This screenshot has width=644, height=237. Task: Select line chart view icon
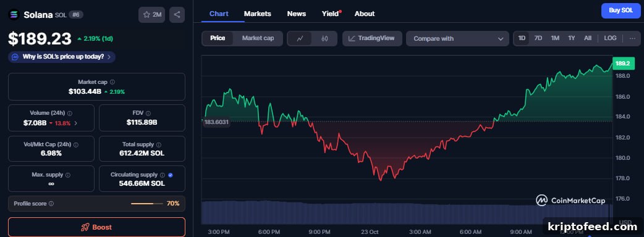click(x=300, y=38)
